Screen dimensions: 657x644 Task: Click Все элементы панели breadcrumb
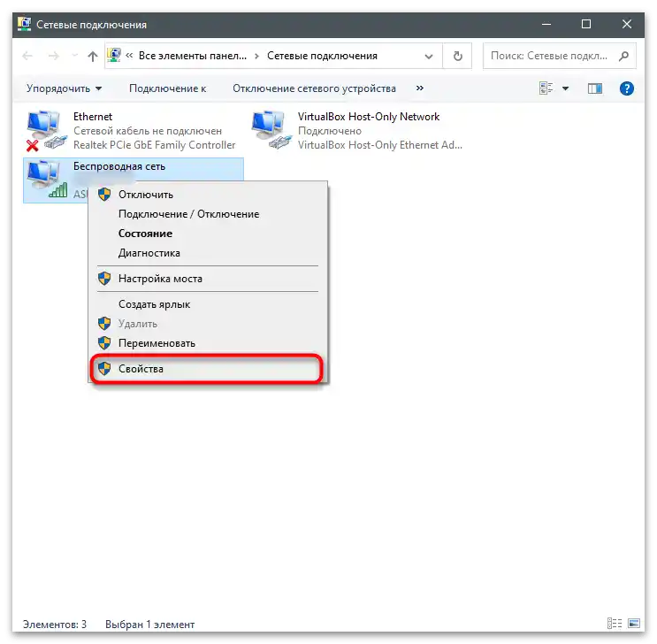point(193,56)
